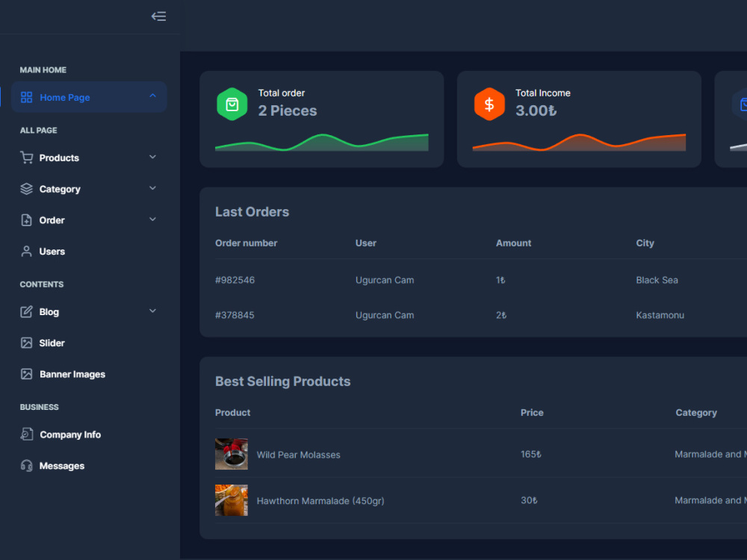Select order number #982546
Image resolution: width=747 pixels, height=560 pixels.
235,280
